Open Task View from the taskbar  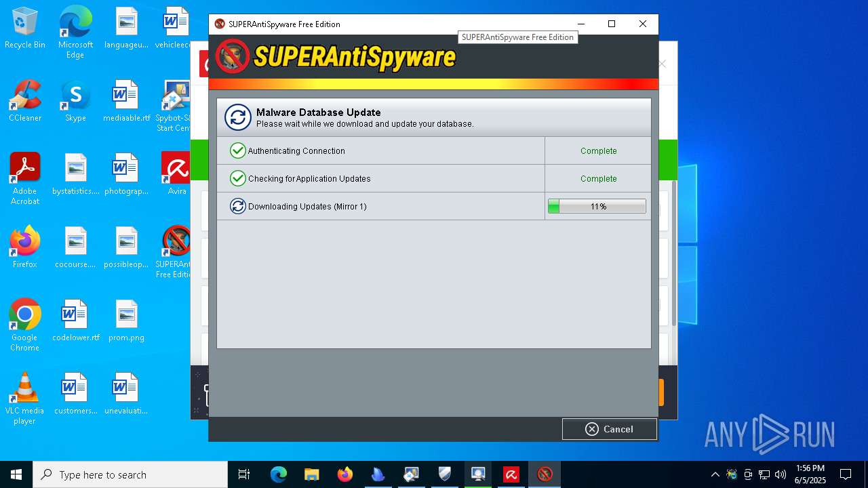(244, 474)
